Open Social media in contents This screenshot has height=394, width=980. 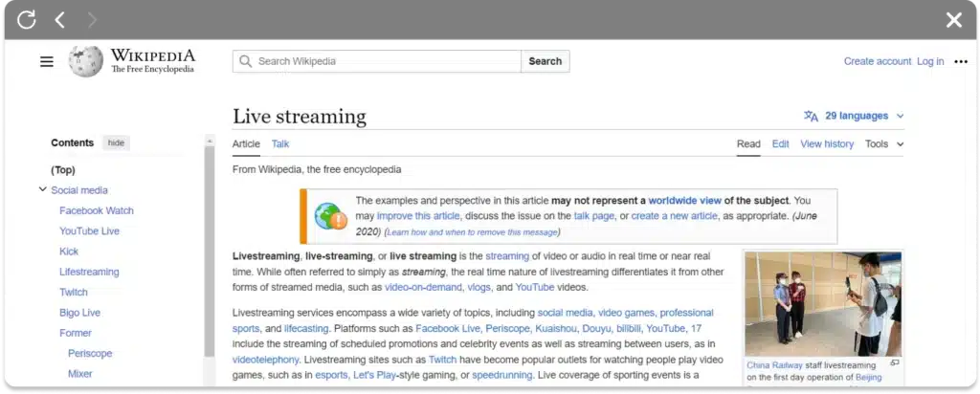click(79, 190)
